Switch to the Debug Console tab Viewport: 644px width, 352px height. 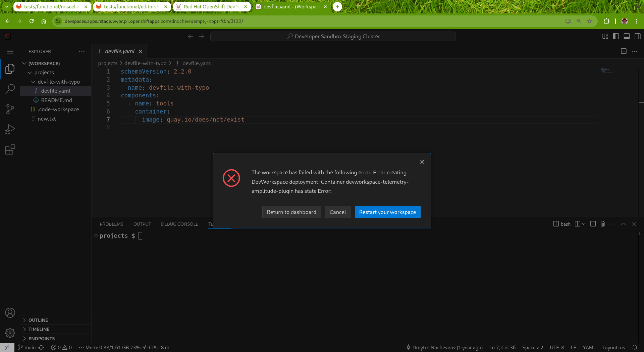point(179,224)
